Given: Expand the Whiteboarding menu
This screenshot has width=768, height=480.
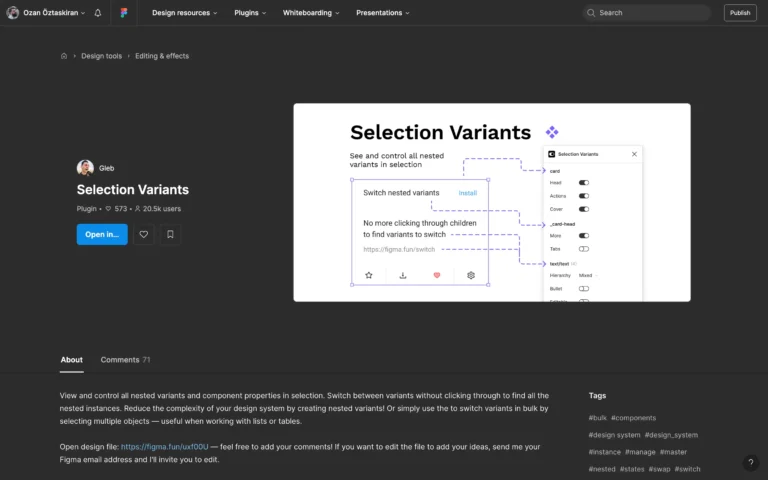Looking at the screenshot, I should (311, 13).
